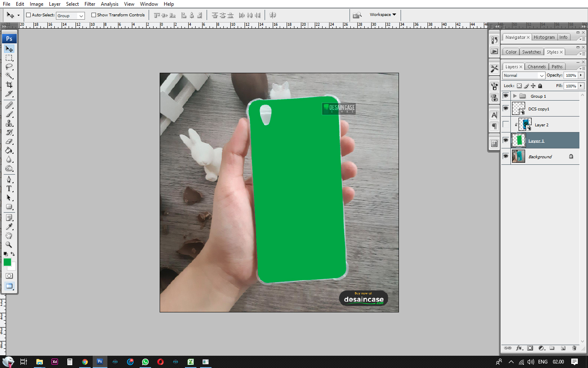Click the Add layer style fx icon
This screenshot has width=588, height=368.
pyautogui.click(x=519, y=348)
